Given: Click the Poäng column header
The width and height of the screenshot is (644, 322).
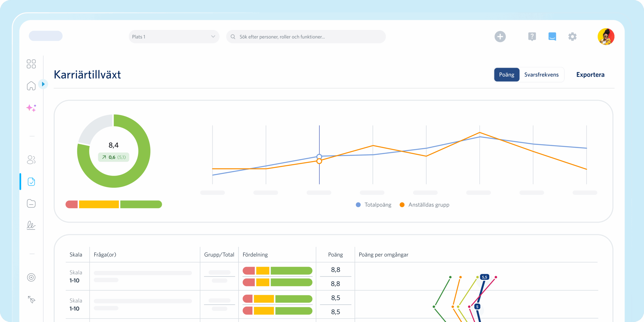Looking at the screenshot, I should [335, 255].
